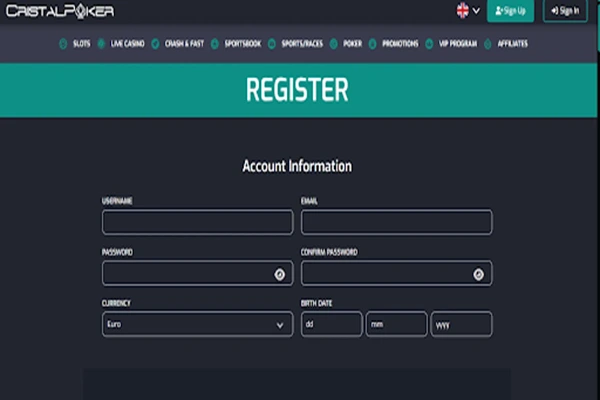Go to the Affiliates page

pos(512,44)
